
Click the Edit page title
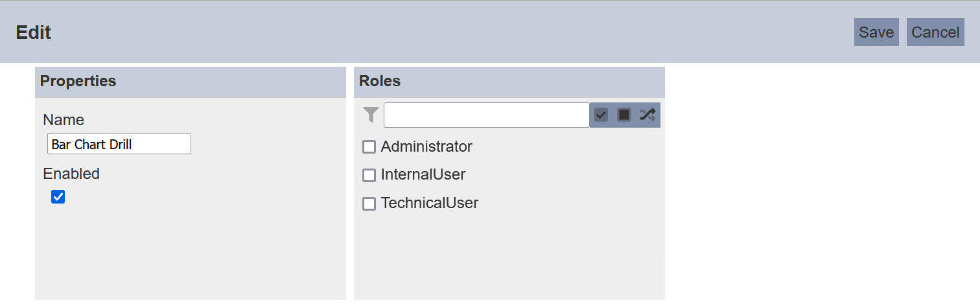click(34, 32)
